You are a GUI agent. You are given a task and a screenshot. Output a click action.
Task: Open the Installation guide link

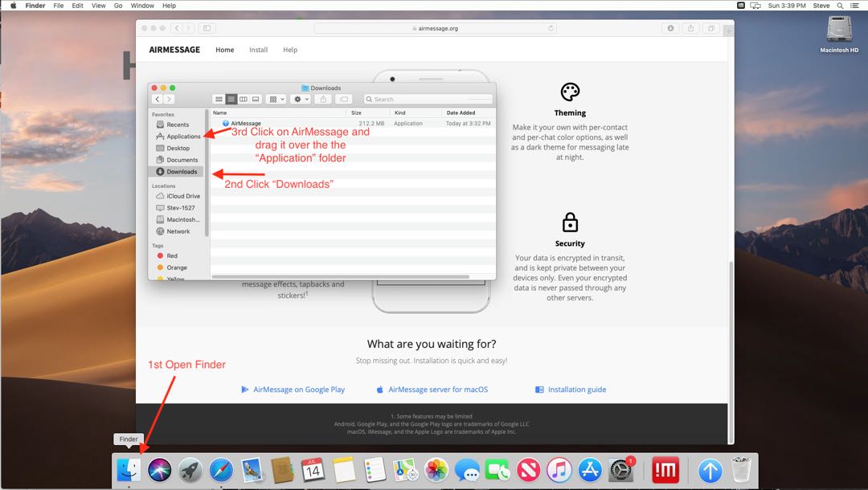click(571, 390)
